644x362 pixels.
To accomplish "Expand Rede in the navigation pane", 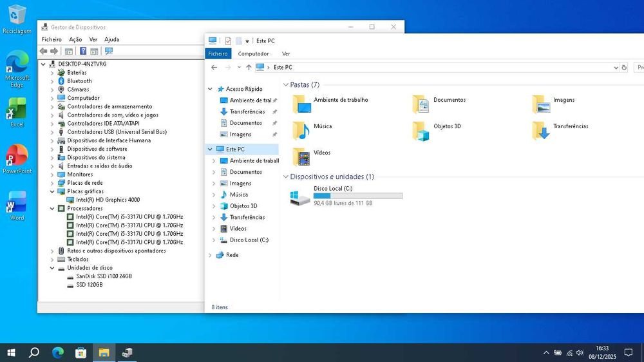I will pos(210,255).
